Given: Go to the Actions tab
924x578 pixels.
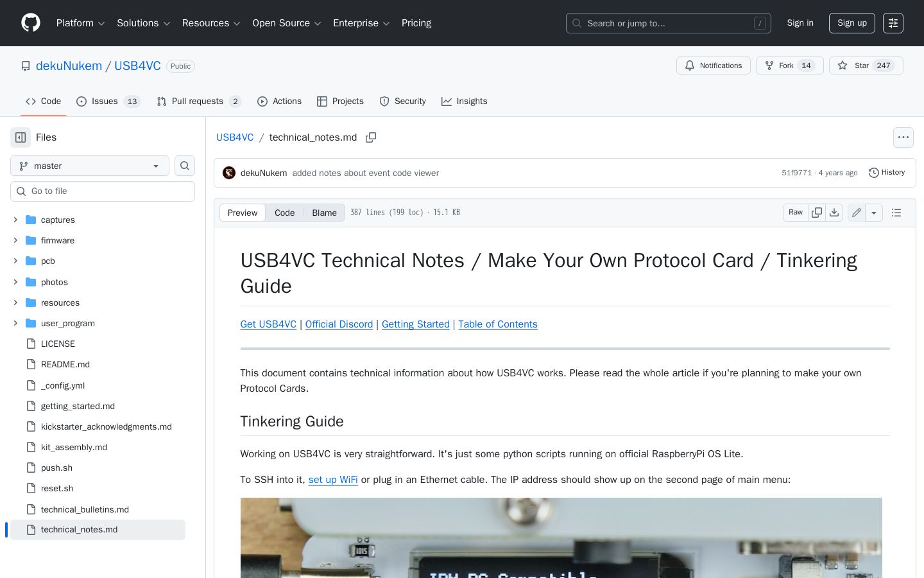Looking at the screenshot, I should click(279, 101).
